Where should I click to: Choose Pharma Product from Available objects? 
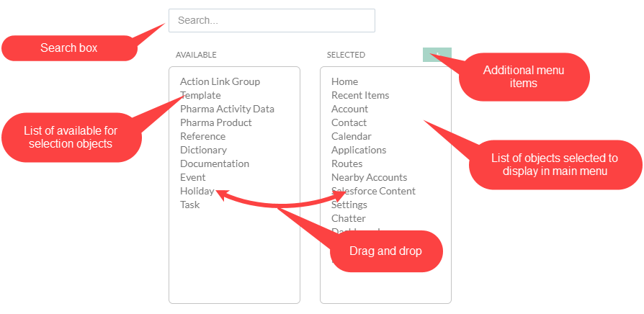pos(215,122)
